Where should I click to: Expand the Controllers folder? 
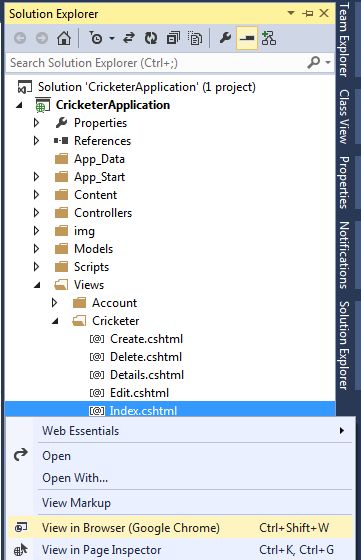click(36, 213)
